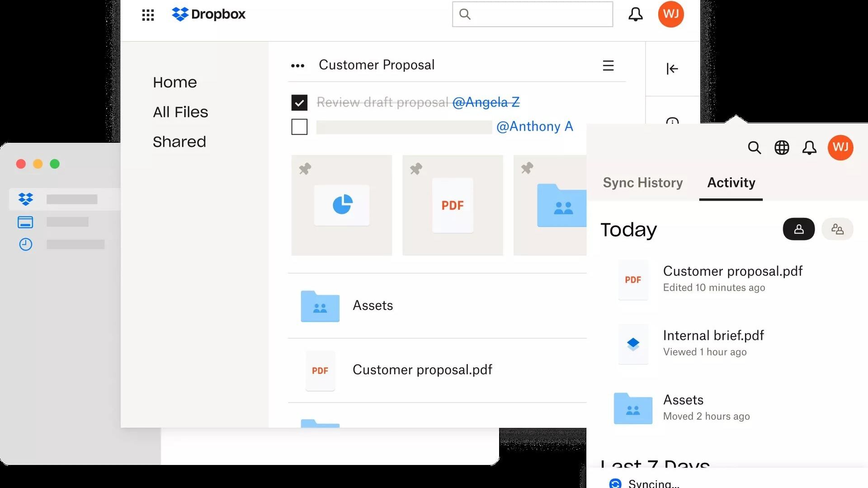Click the WJ avatar in the top header
Image resolution: width=868 pixels, height=488 pixels.
[x=670, y=14]
